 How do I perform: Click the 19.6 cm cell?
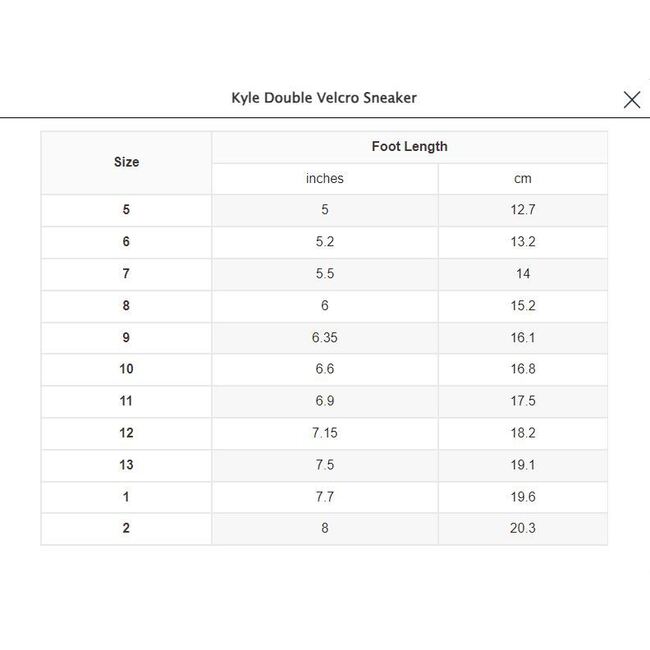(522, 497)
